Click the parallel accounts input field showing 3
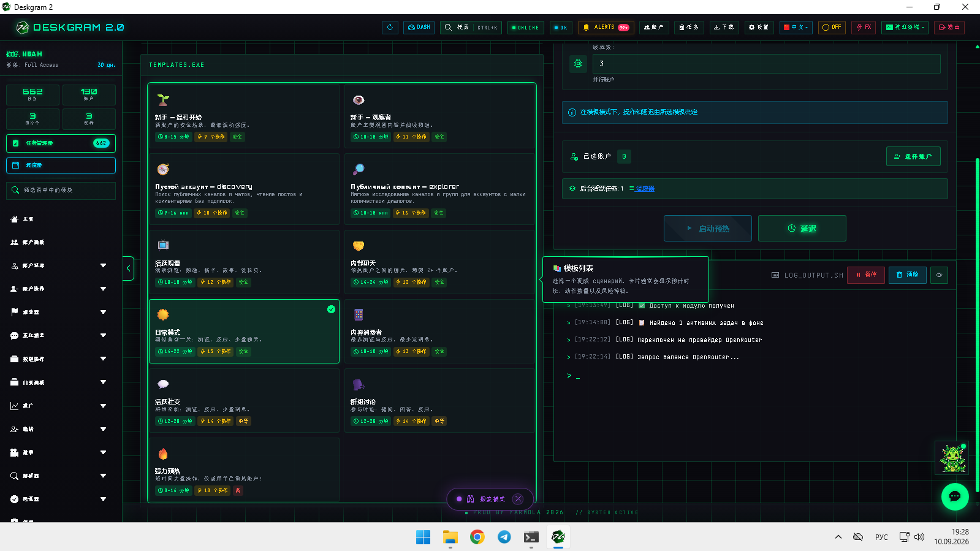The height and width of the screenshot is (551, 980). point(766,64)
